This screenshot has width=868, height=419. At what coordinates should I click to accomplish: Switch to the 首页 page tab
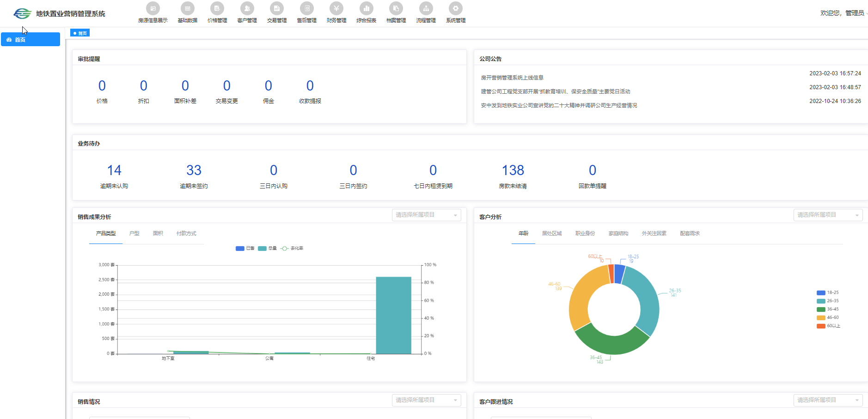(80, 33)
